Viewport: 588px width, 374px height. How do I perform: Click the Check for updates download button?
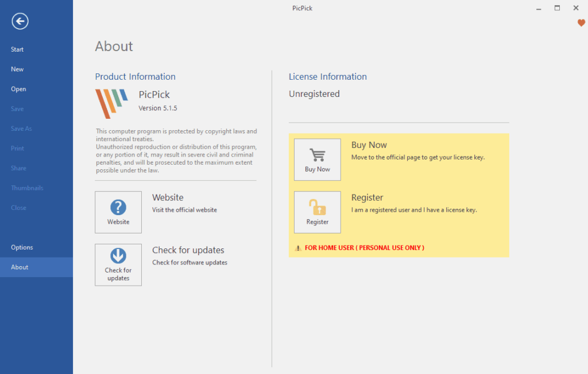pyautogui.click(x=118, y=265)
